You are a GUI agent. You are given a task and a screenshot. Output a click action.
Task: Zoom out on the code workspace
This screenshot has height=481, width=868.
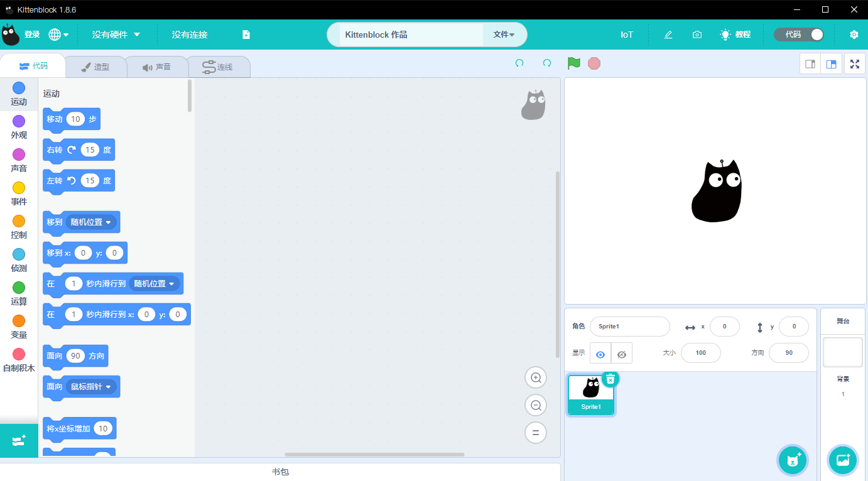coord(536,406)
